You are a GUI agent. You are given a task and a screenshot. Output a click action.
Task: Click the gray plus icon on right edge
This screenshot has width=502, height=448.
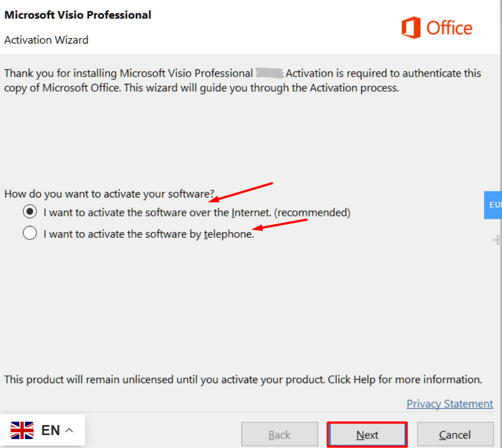[497, 240]
